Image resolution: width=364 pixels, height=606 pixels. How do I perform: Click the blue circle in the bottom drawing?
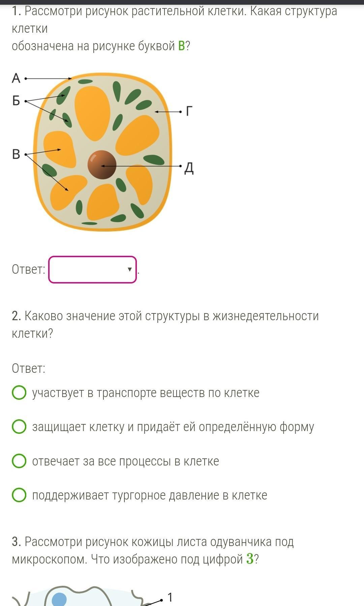[x=59, y=599]
